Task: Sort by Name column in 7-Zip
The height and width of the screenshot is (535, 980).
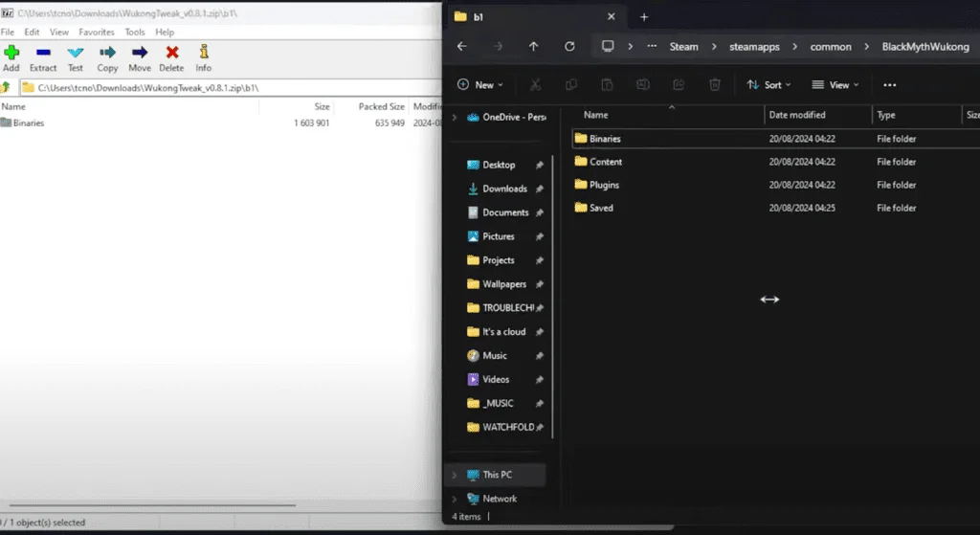Action: point(13,106)
